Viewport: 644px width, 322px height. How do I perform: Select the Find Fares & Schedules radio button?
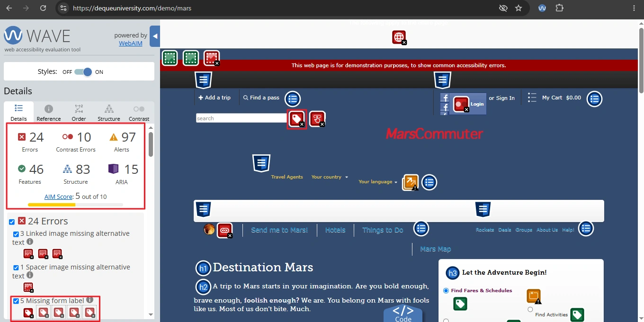tap(446, 291)
